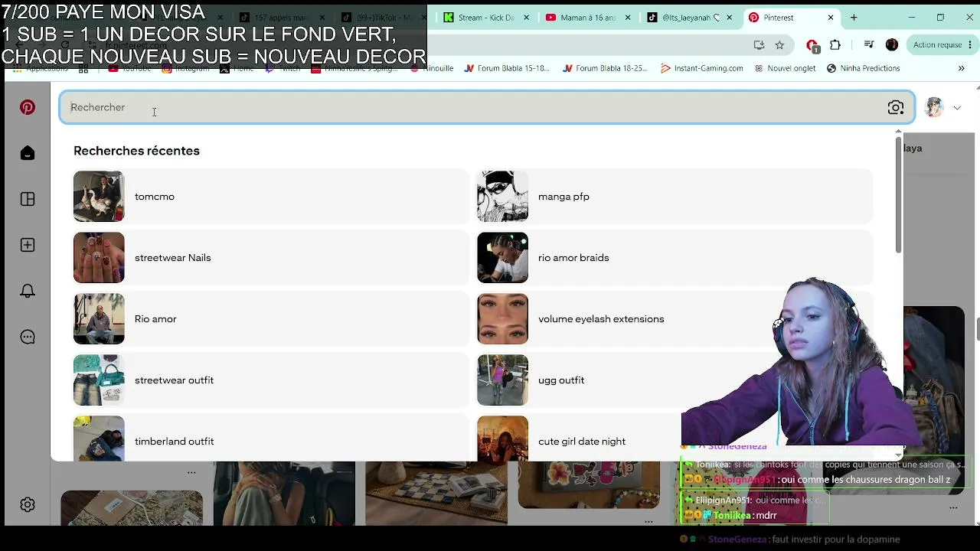Open the Forum Blabla 15-18 bookmark
Viewport: 980px width, 551px height.
507,68
